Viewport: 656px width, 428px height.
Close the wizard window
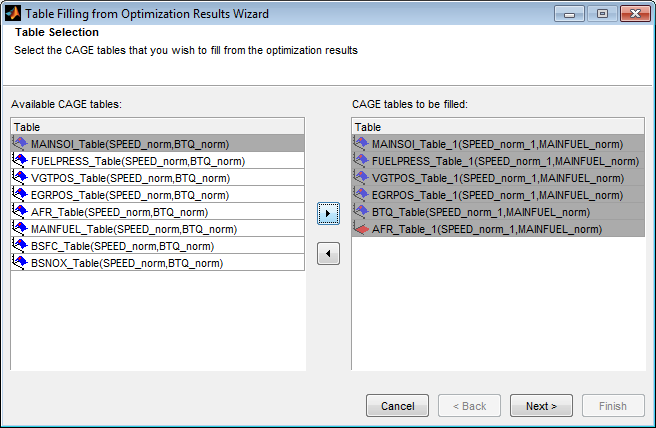[x=635, y=14]
